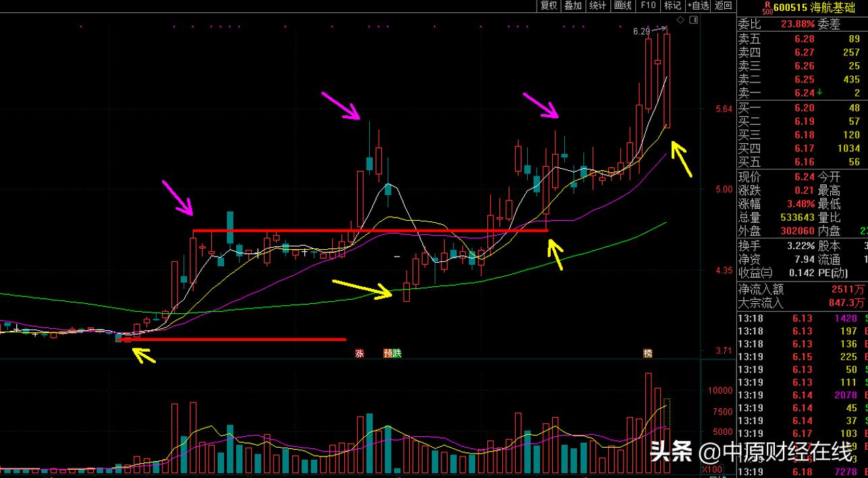Click the R500 badge beside stock code

tap(767, 8)
